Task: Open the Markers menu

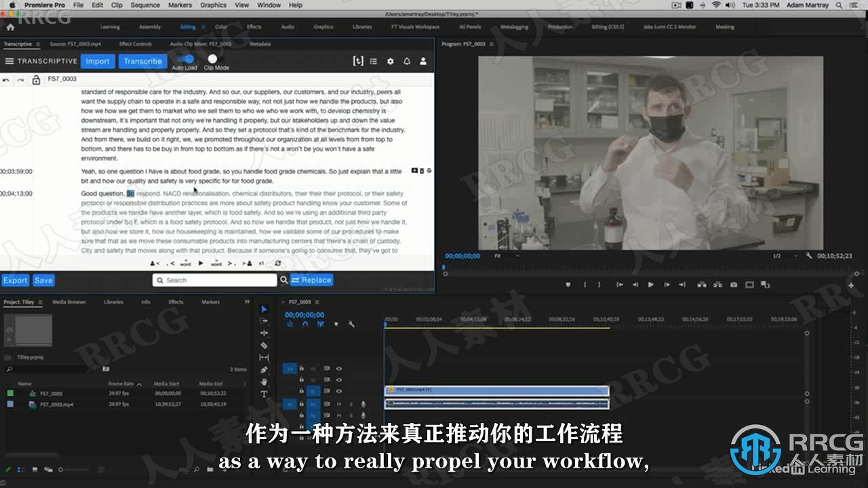Action: (x=180, y=5)
